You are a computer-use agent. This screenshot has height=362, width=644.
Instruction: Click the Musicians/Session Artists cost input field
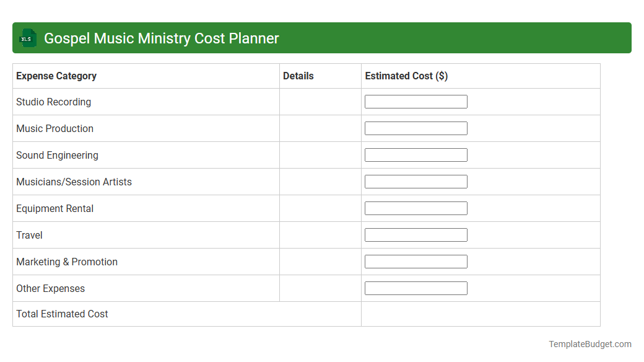tap(416, 181)
